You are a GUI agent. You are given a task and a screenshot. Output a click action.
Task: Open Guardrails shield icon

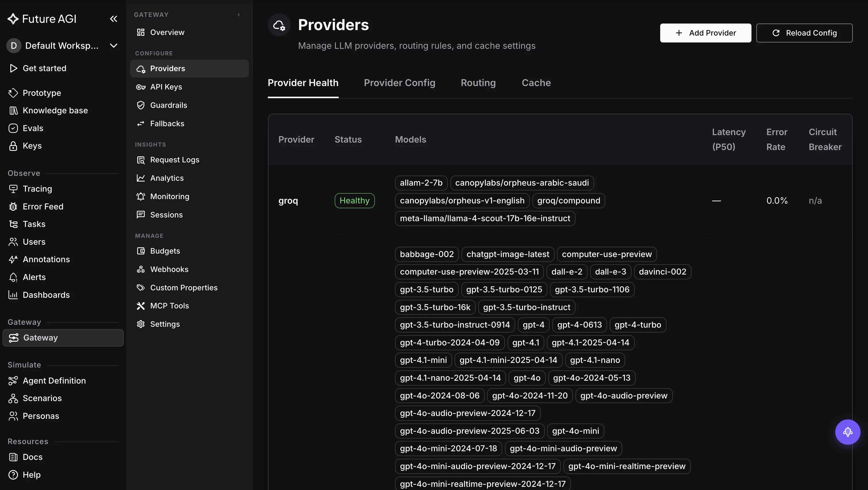141,105
